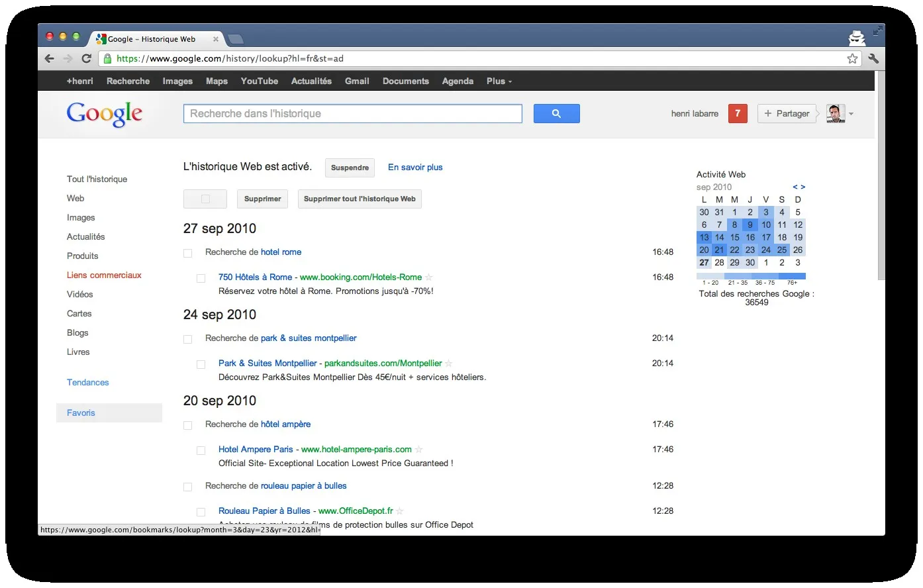The image size is (923, 588).
Task: Tick the select-all checkbox beside Supprimer
Action: click(x=205, y=199)
